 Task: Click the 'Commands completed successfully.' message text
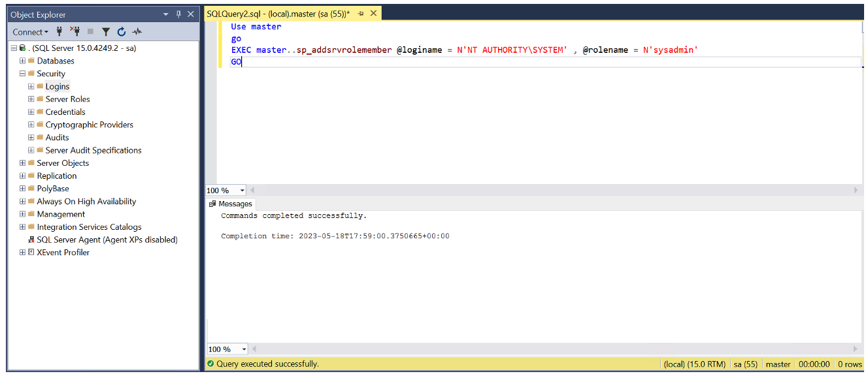click(x=293, y=215)
